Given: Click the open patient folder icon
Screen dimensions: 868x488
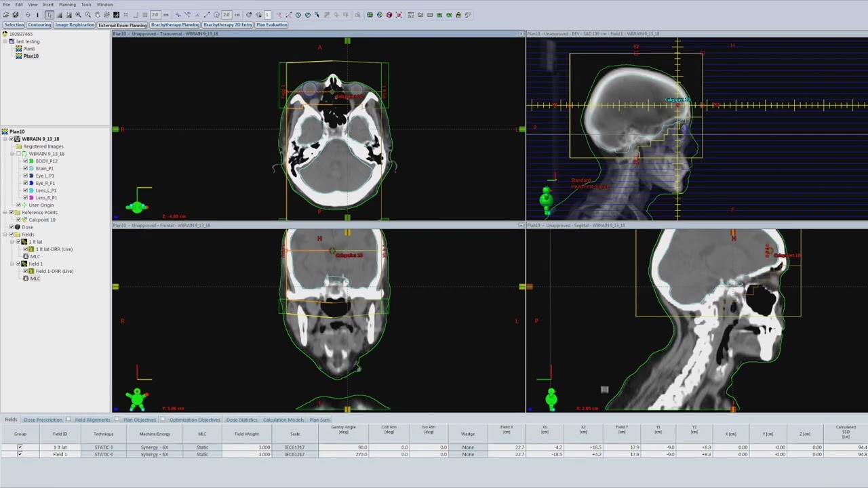Looking at the screenshot, I should click(x=6, y=14).
